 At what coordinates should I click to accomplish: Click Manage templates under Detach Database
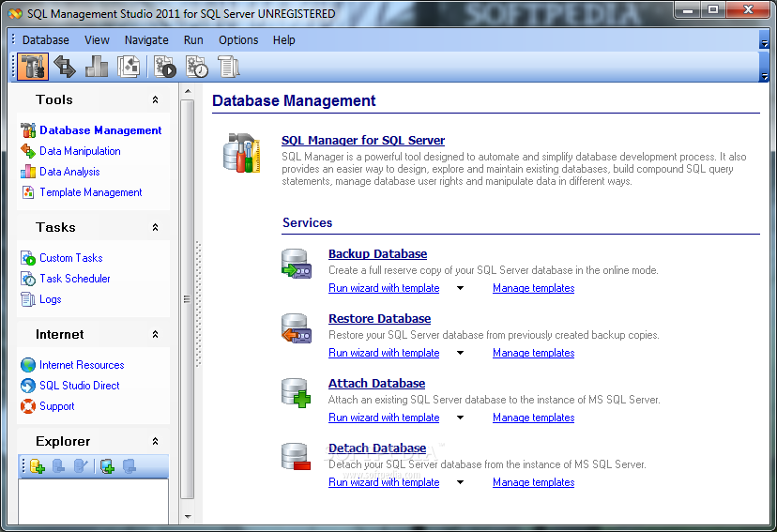click(x=533, y=483)
